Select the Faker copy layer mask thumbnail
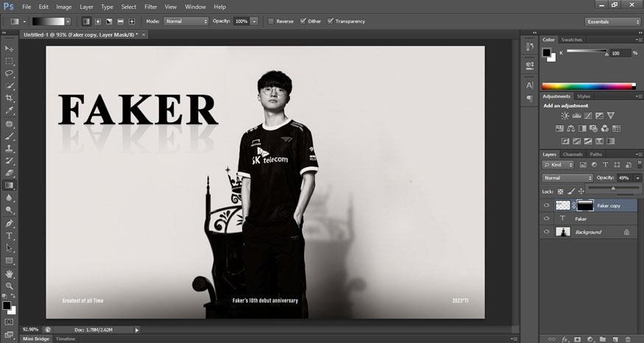The width and height of the screenshot is (644, 343). (585, 205)
